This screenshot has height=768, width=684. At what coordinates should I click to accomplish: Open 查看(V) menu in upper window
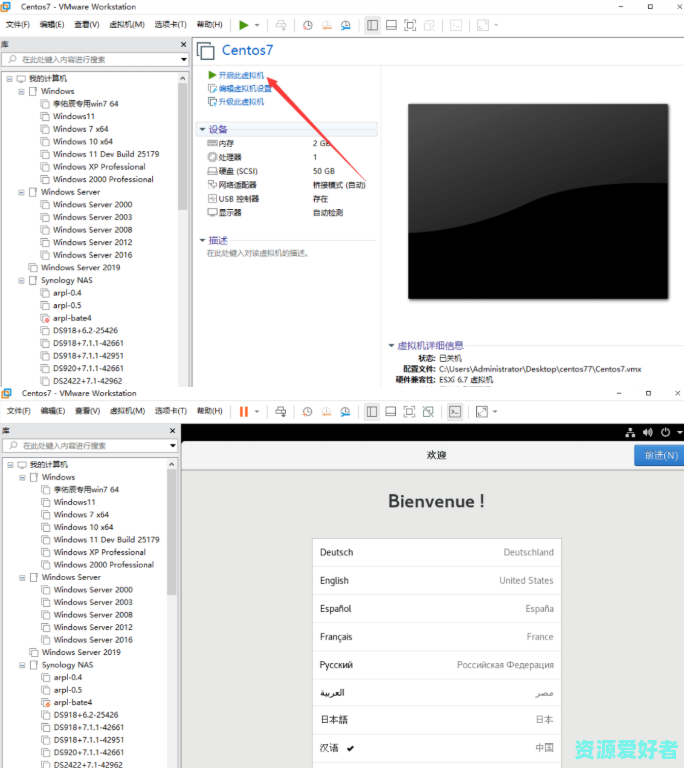point(87,24)
